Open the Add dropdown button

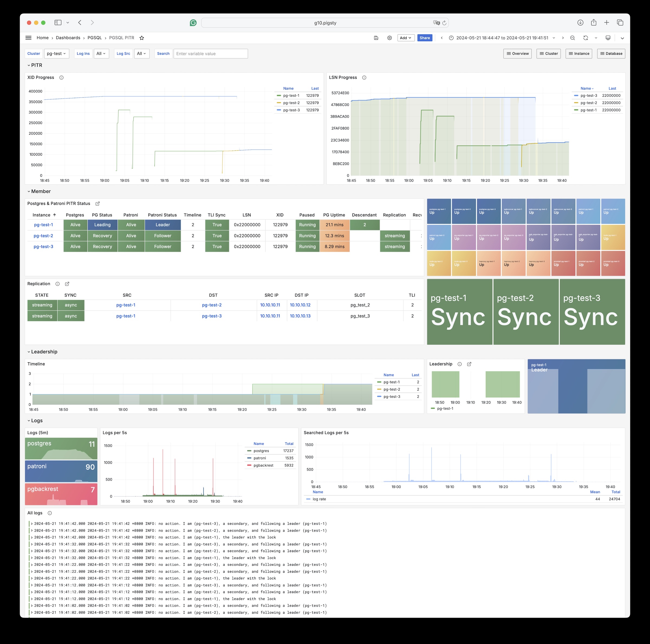(x=405, y=38)
